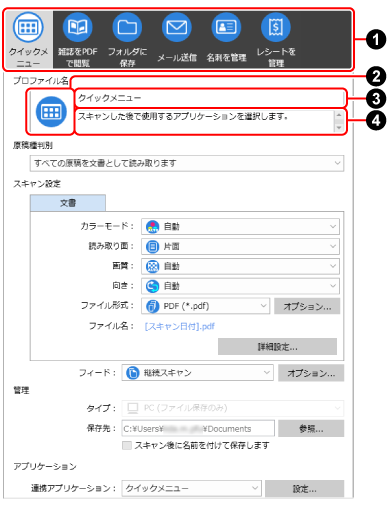This screenshot has height=510, width=391.
Task: Click オプション button beside フィード
Action: click(x=311, y=373)
